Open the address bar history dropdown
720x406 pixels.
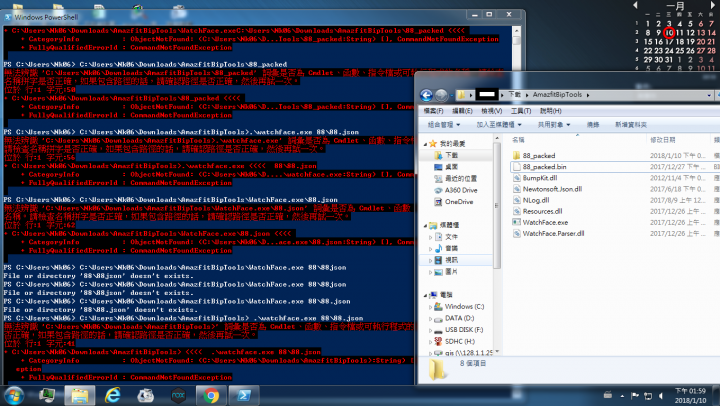coord(709,95)
